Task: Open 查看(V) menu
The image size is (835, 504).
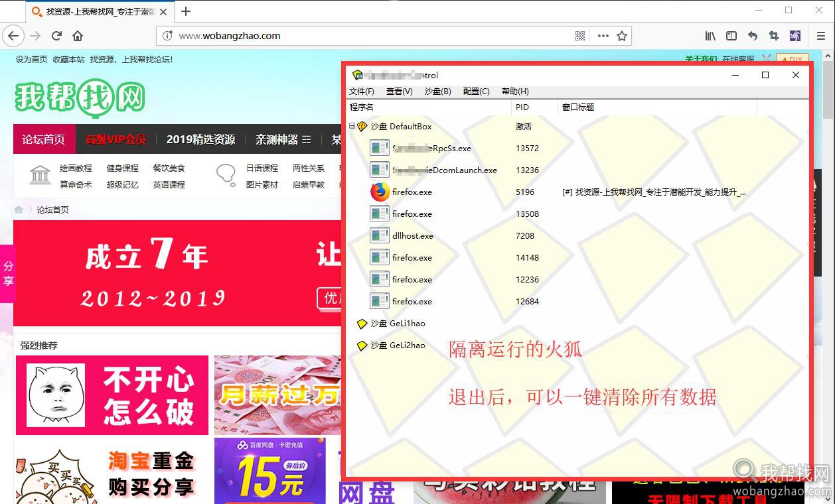Action: pos(400,92)
